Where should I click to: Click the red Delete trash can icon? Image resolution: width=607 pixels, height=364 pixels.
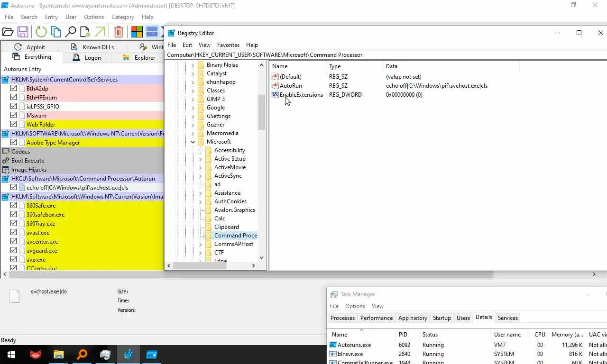pos(119,32)
